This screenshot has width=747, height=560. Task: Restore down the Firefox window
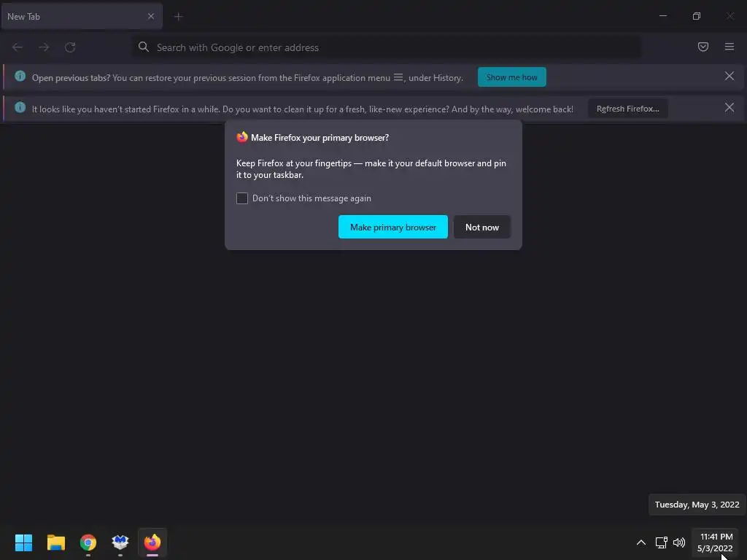click(x=696, y=16)
